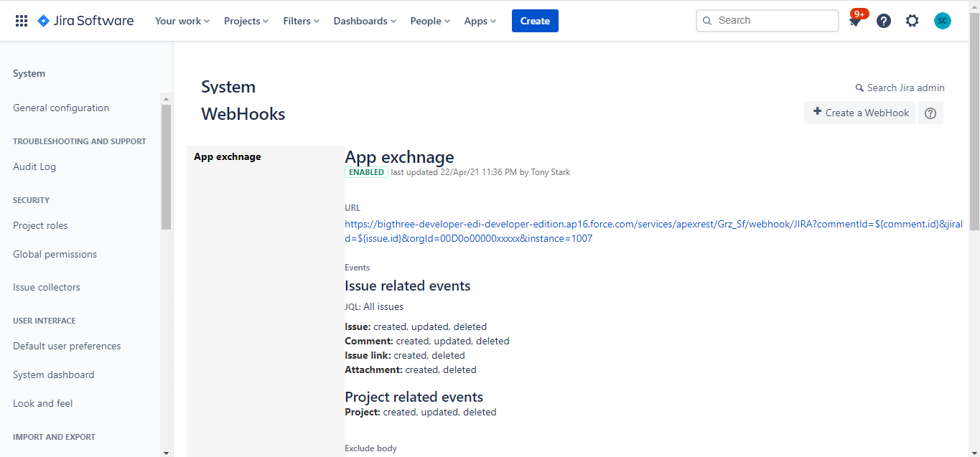This screenshot has width=980, height=457.
Task: Click the Create a WebHook button
Action: [x=859, y=113]
